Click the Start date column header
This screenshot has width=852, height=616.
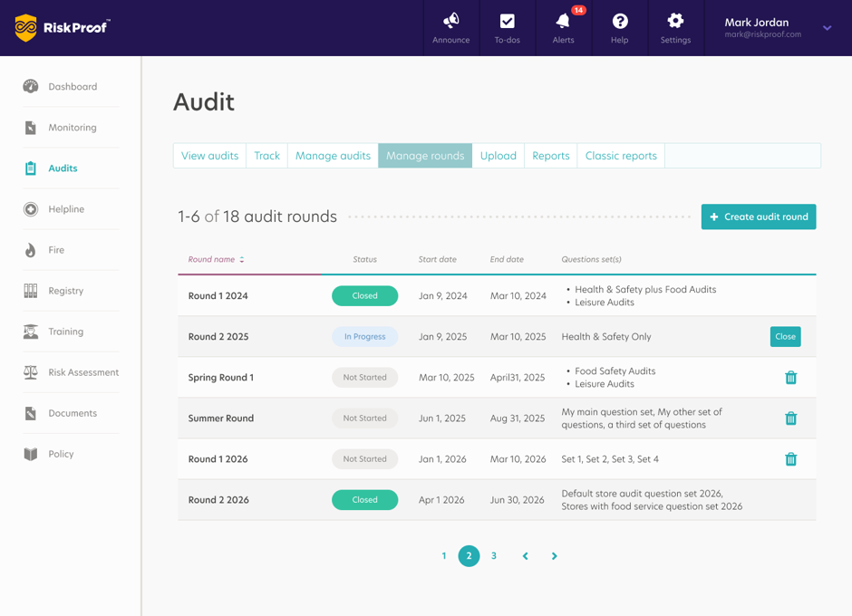pyautogui.click(x=438, y=260)
